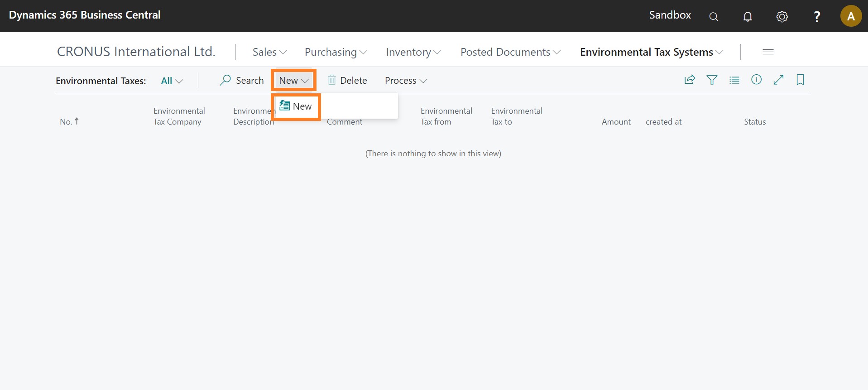Click the help question mark icon

click(x=817, y=17)
